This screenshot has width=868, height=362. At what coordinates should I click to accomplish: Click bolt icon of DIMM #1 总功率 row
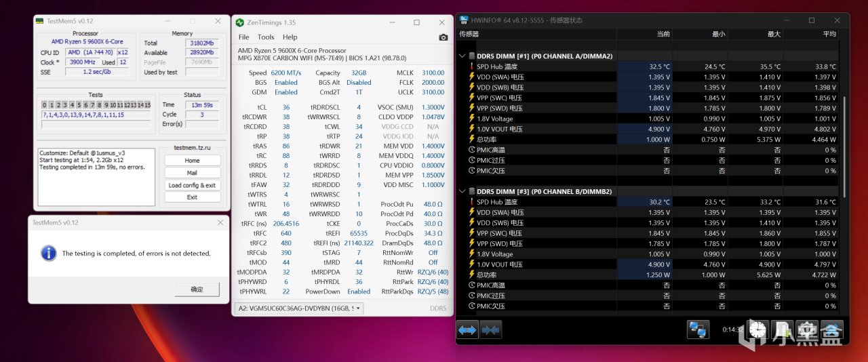(471, 139)
